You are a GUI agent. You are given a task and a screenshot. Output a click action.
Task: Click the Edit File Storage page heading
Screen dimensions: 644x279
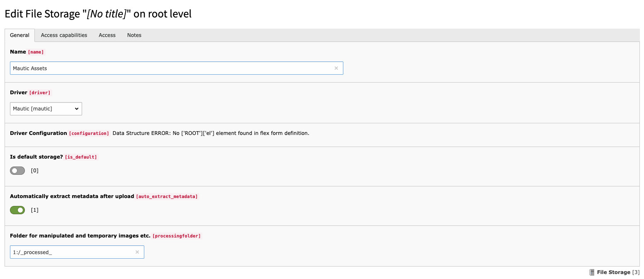tap(98, 14)
